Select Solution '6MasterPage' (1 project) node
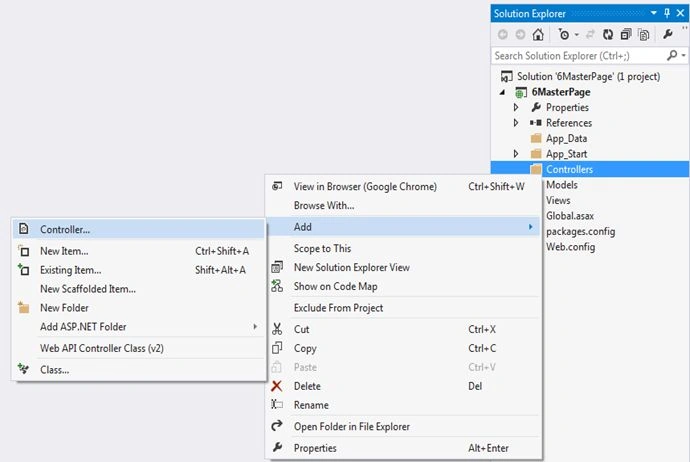This screenshot has width=690, height=462. coord(588,77)
